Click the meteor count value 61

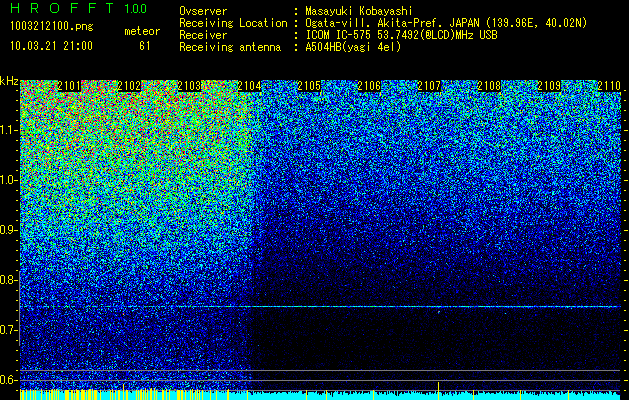tap(144, 46)
